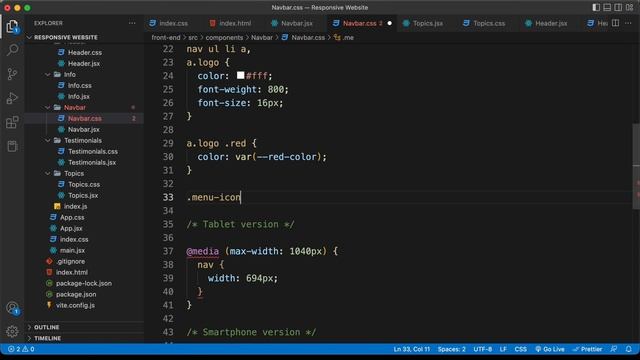The image size is (640, 360).
Task: Open the Manage gear icon
Action: point(12,331)
